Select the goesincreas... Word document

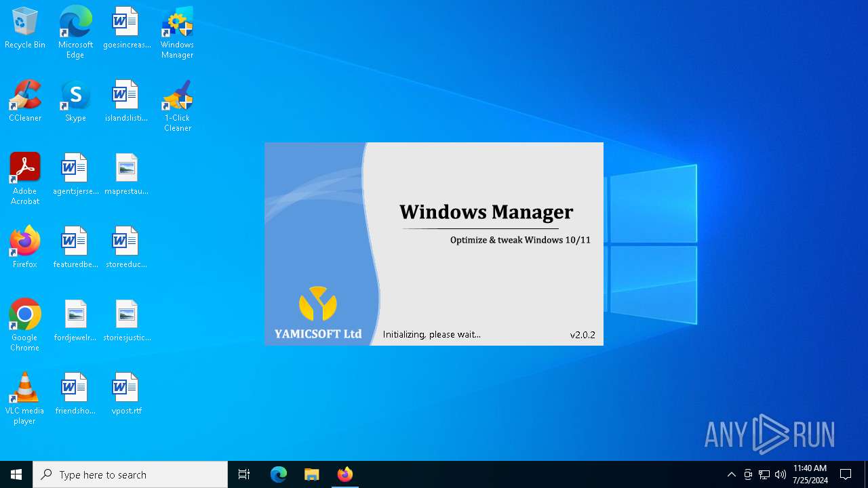pos(127,28)
